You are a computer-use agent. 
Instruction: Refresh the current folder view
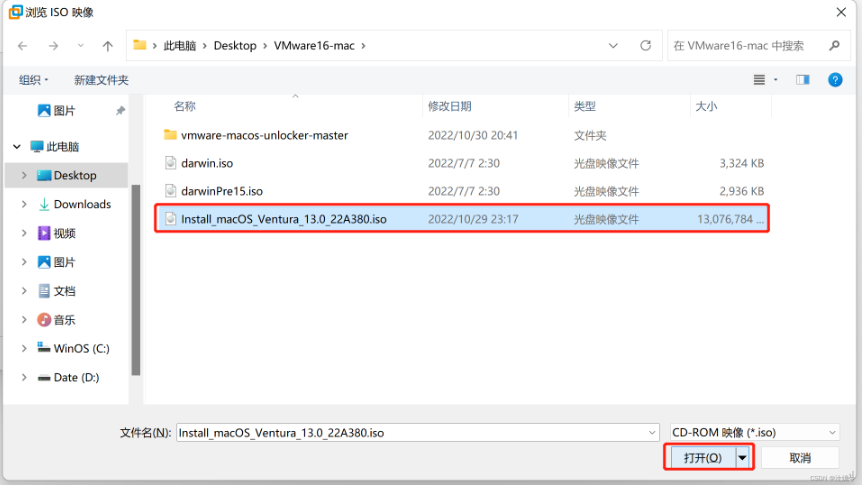point(646,45)
